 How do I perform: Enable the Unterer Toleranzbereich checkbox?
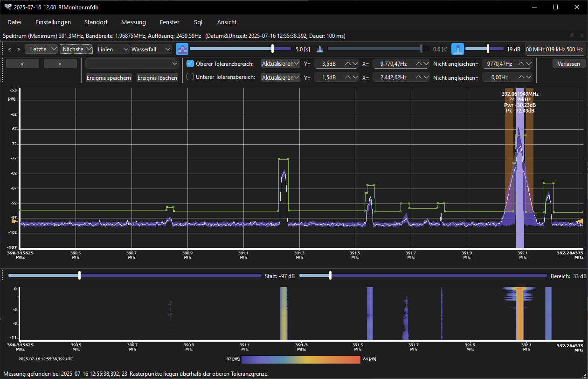point(190,77)
